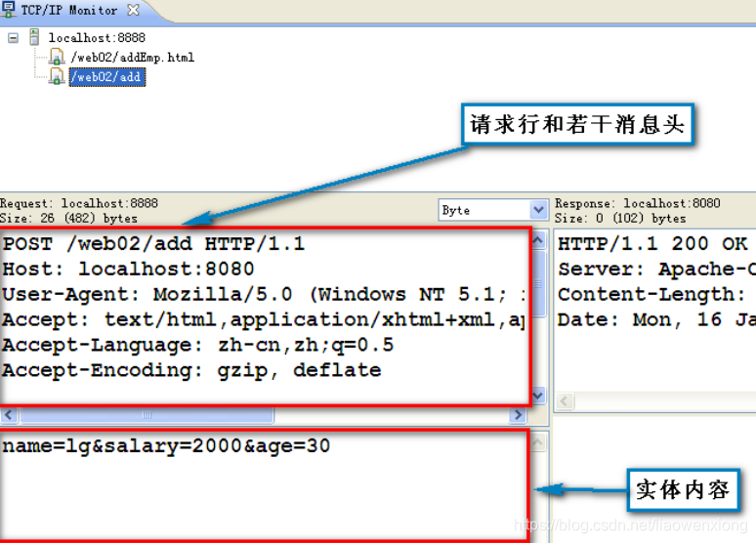Click the 'Host: localhost:8080' header line

coord(128,270)
